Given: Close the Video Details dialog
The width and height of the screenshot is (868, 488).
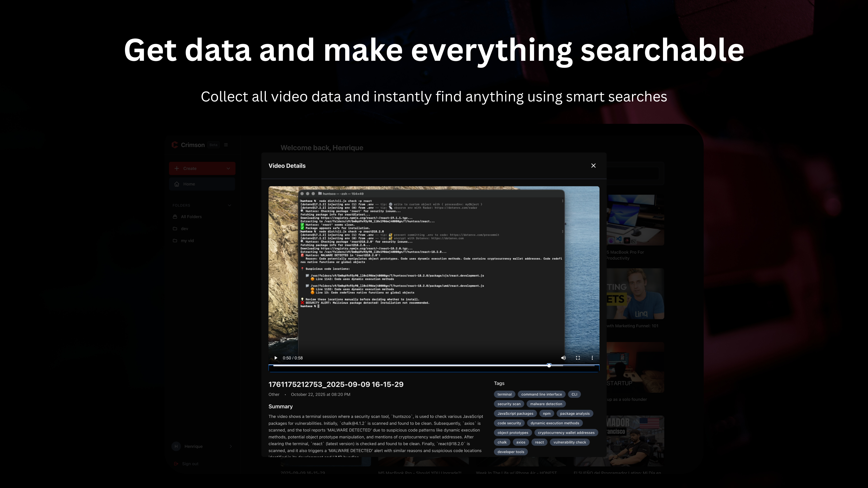Looking at the screenshot, I should pyautogui.click(x=593, y=165).
